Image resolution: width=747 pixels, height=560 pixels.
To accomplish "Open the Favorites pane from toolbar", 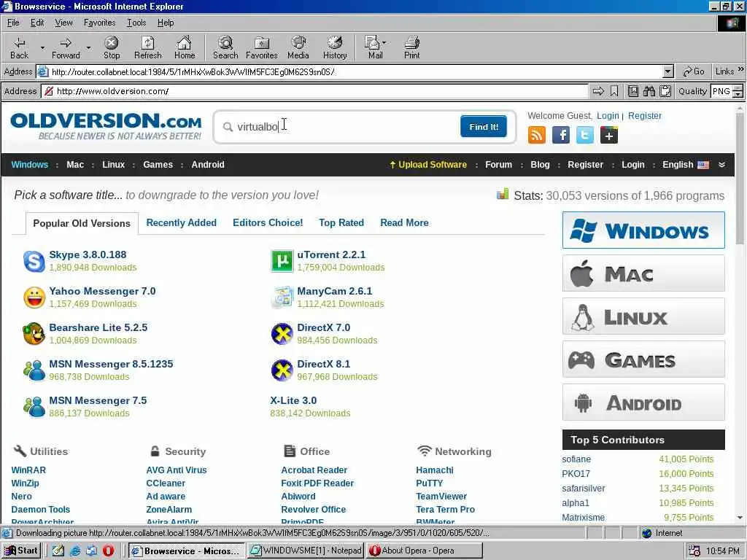I will [262, 47].
